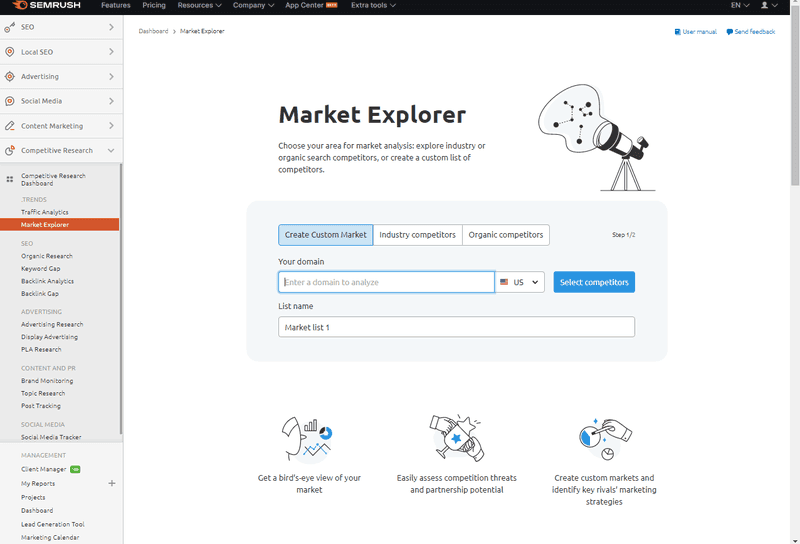Click the Local SEO pin icon
This screenshot has width=800, height=544.
click(10, 52)
